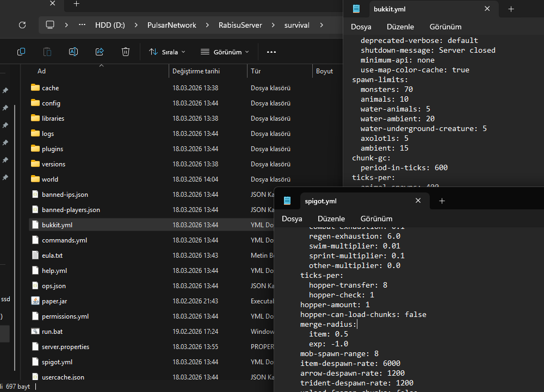Click the Delete trash can icon

pos(126,52)
